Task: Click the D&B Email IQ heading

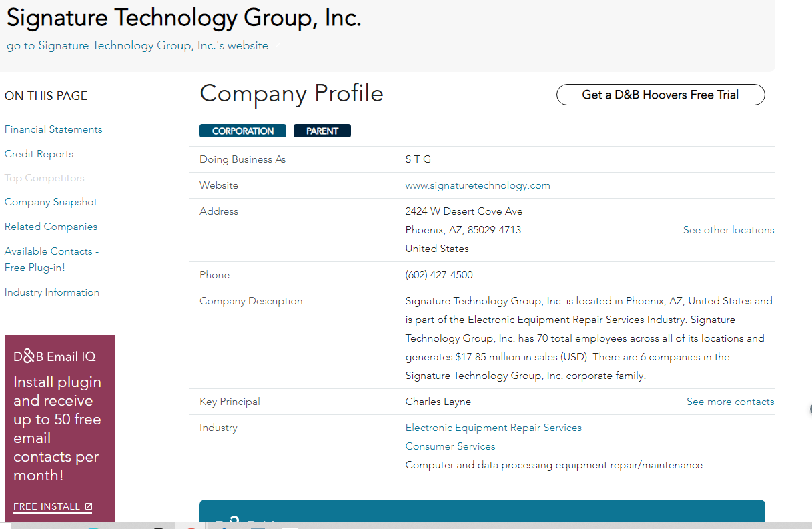Action: [x=55, y=356]
